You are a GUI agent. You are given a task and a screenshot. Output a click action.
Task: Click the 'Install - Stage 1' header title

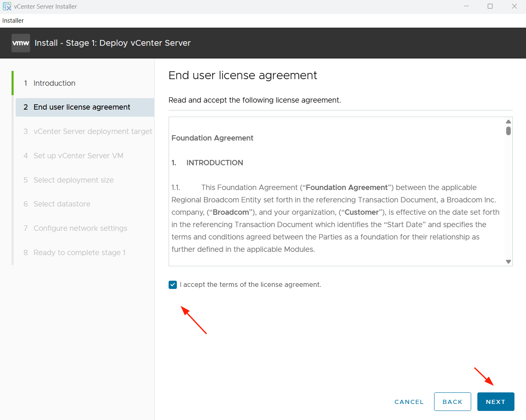[x=113, y=43]
